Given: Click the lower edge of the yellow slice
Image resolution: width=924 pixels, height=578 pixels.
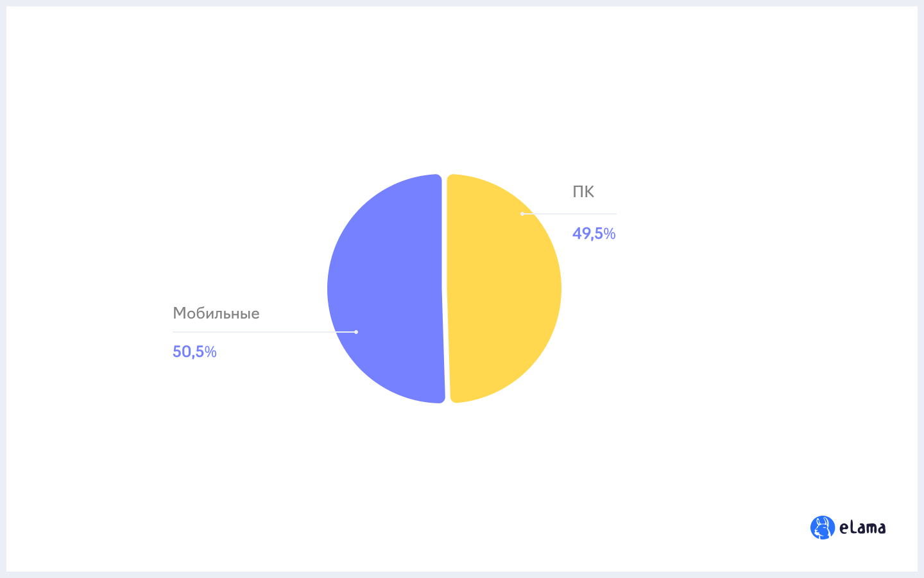Looking at the screenshot, I should click(x=481, y=398).
